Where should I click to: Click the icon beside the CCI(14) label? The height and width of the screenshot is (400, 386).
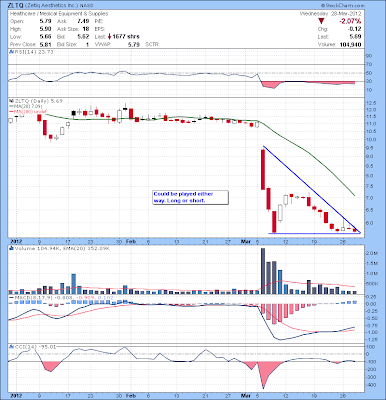(11, 347)
